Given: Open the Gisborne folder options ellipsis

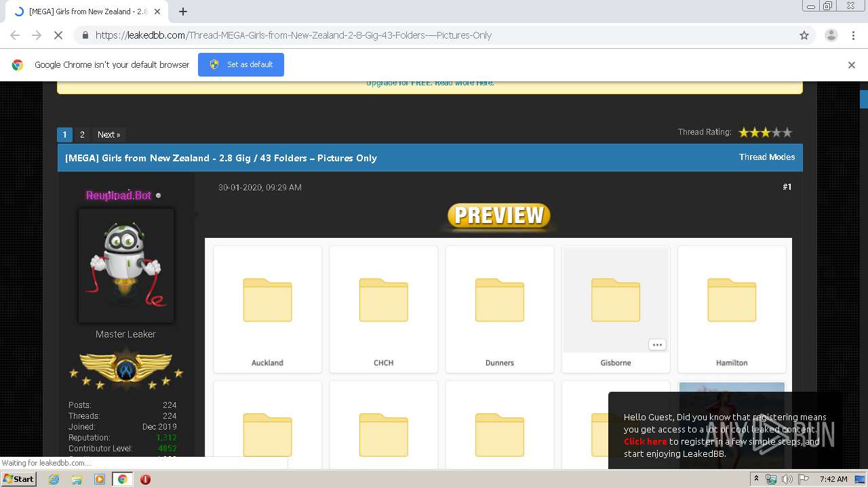Looking at the screenshot, I should [x=657, y=344].
